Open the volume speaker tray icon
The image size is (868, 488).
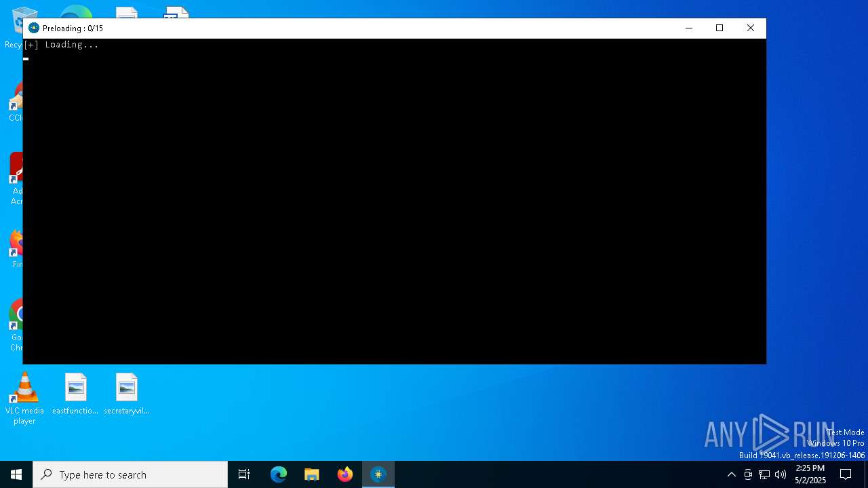pyautogui.click(x=781, y=474)
